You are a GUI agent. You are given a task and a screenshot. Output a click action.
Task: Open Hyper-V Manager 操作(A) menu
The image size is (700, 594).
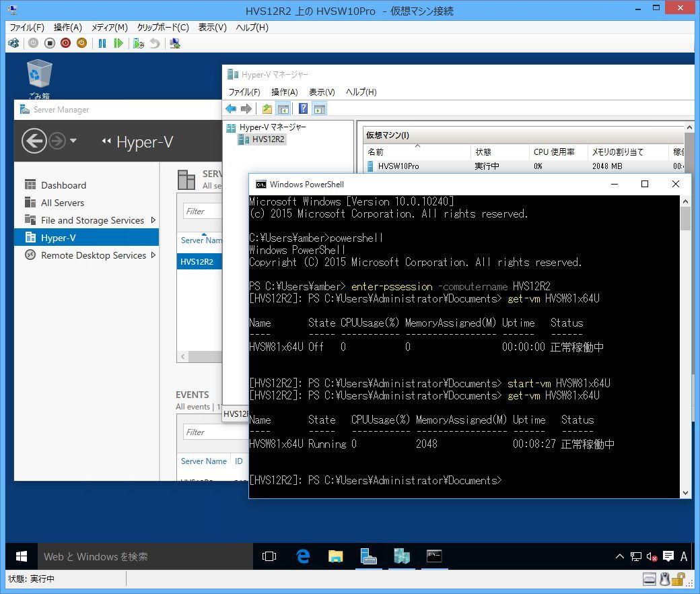click(284, 92)
